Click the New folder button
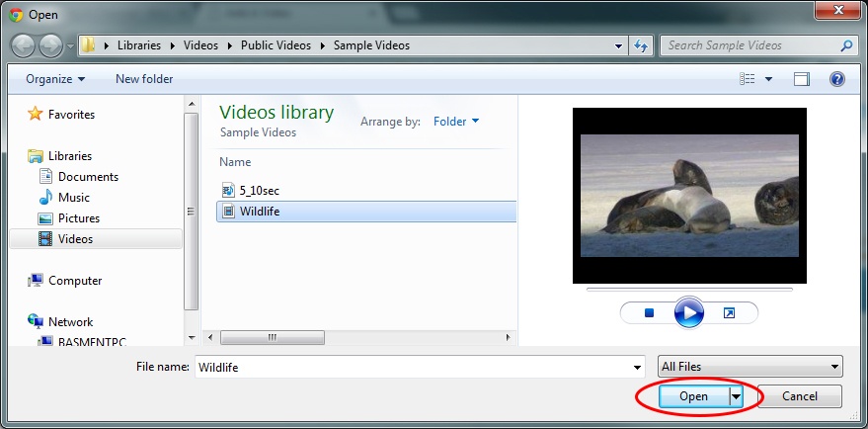 pos(144,79)
